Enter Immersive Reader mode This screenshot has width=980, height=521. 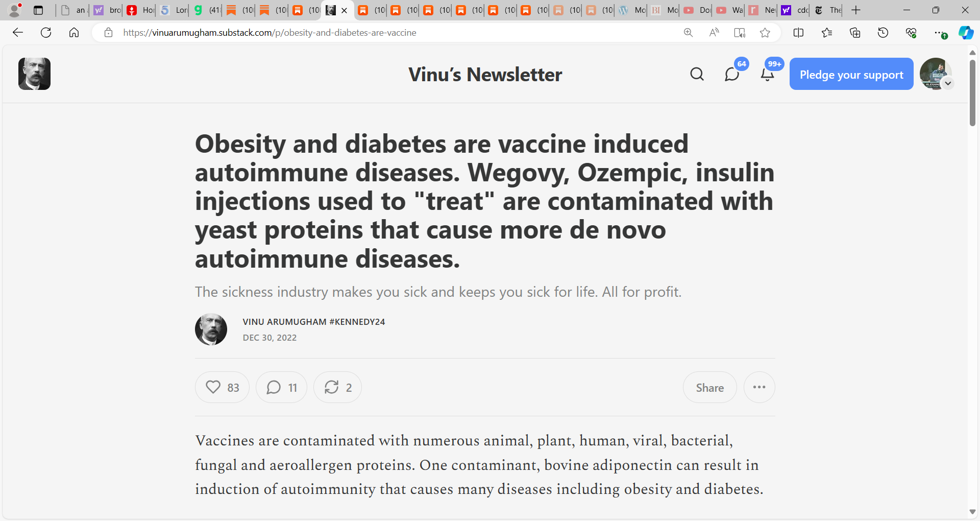coord(740,33)
